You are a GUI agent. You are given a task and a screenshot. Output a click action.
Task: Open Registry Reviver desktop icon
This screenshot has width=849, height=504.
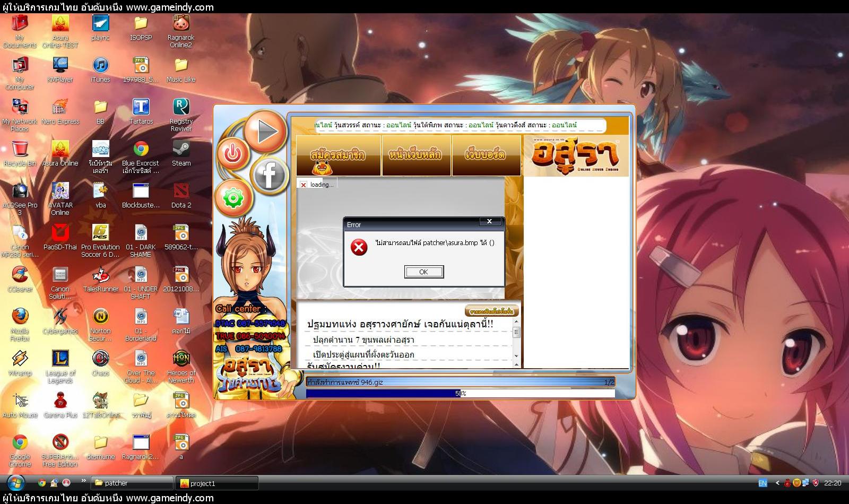tap(181, 116)
